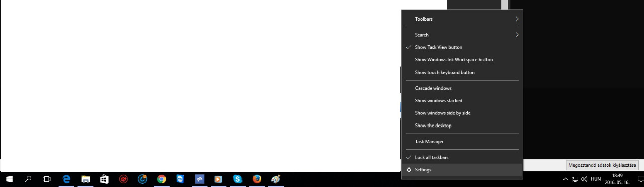This screenshot has height=187, width=644.
Task: Click the Paint palette taskbar icon
Action: [x=276, y=179]
